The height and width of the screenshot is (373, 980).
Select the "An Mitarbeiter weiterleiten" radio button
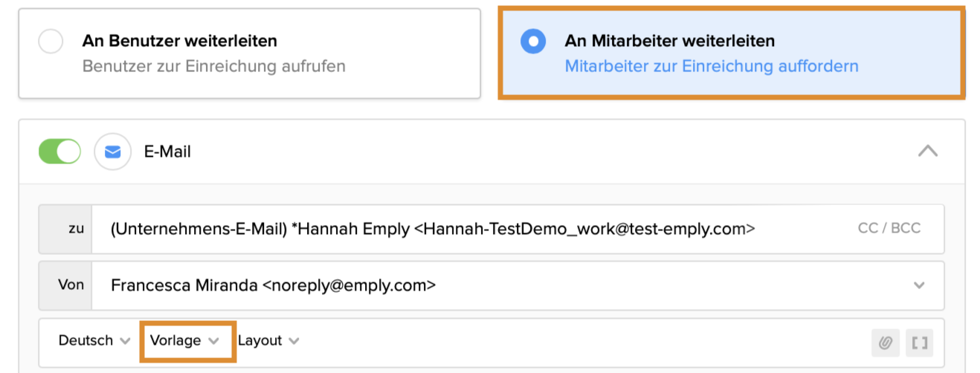(533, 42)
